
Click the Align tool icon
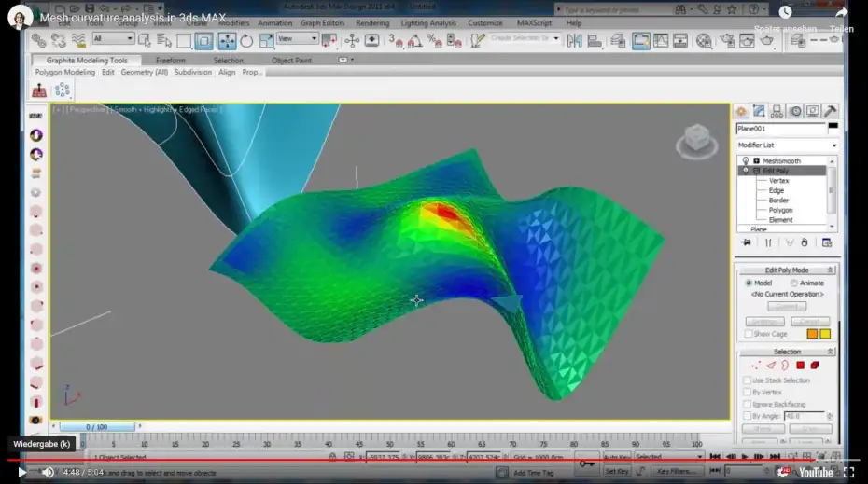point(595,41)
